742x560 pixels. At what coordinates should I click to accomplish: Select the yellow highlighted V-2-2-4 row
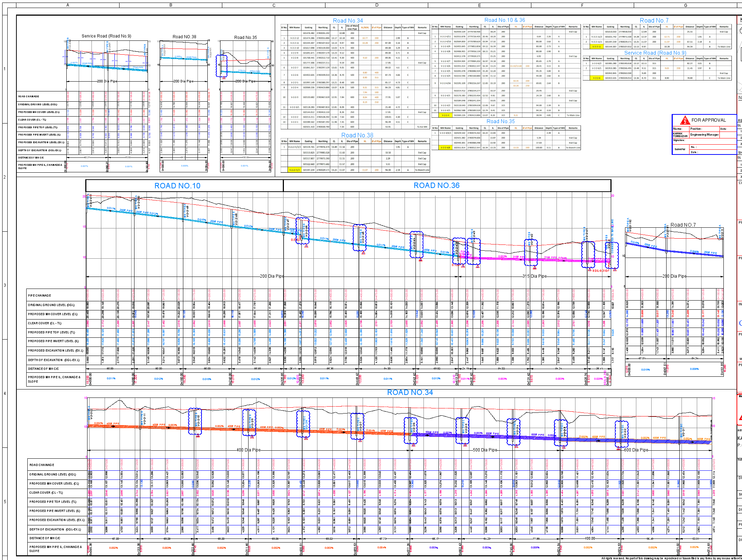pos(446,115)
